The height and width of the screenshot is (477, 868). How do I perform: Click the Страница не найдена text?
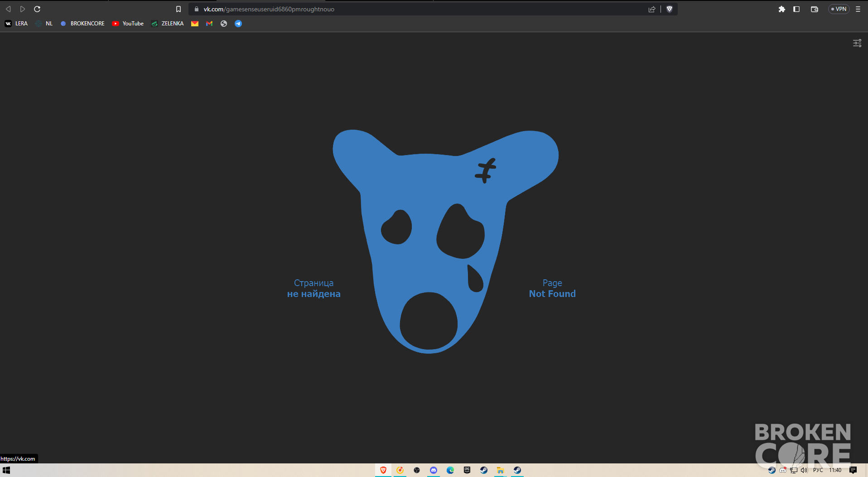pos(313,288)
